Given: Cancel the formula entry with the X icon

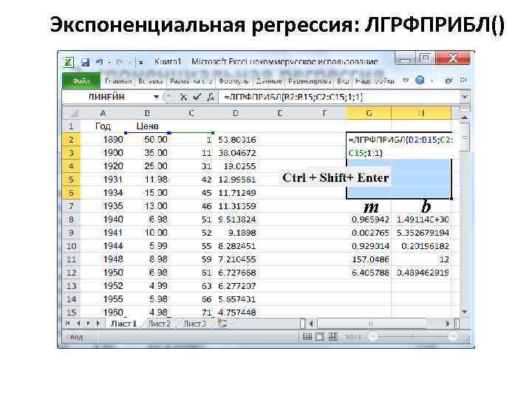Looking at the screenshot, I should click(183, 98).
